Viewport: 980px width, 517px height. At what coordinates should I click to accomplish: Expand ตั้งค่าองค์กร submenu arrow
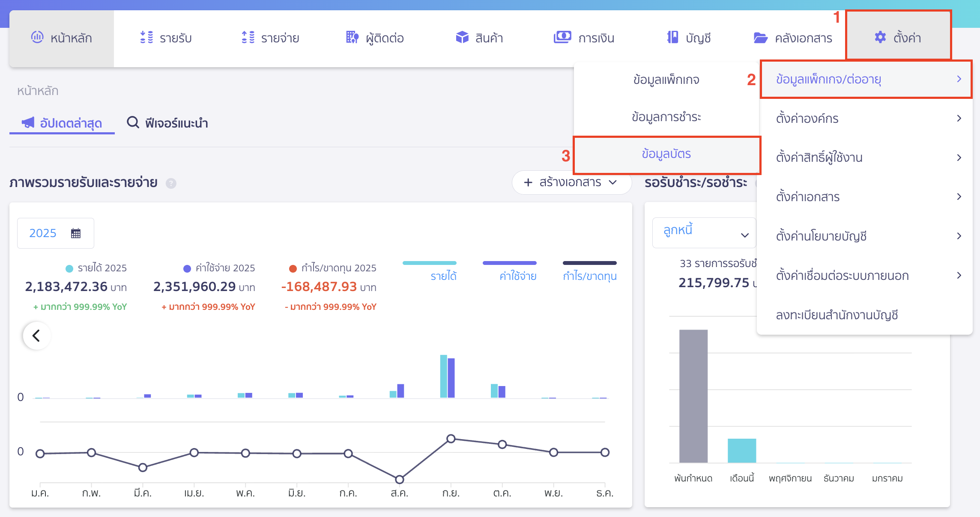[x=959, y=119]
